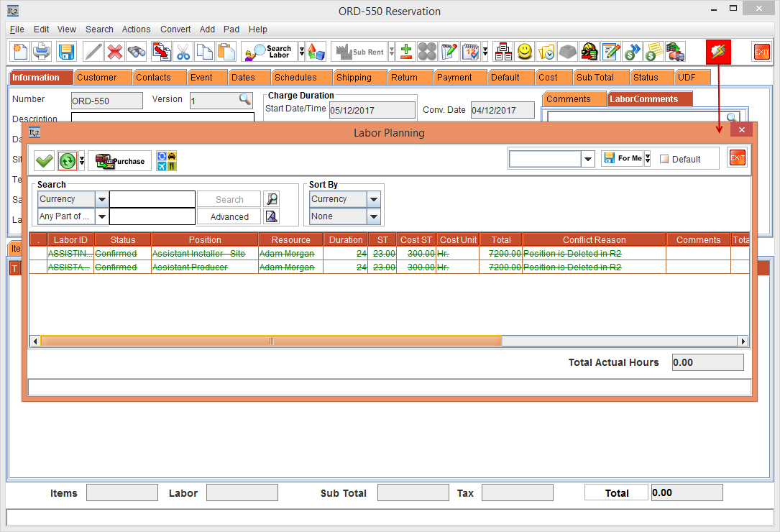
Task: Click the yellow smiley face icon
Action: click(x=525, y=52)
